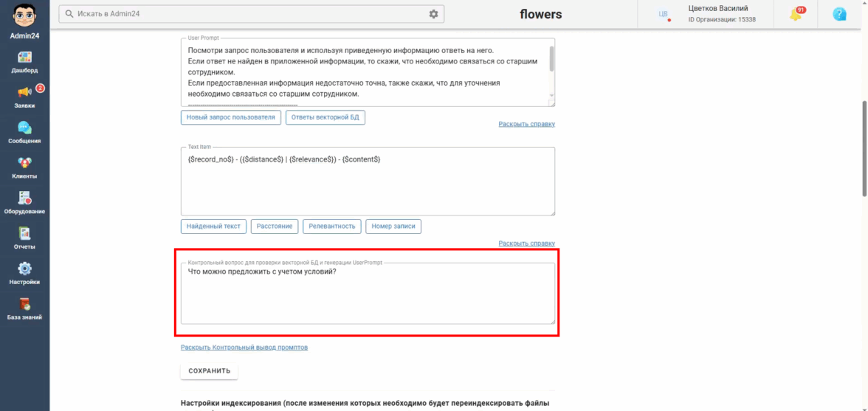The width and height of the screenshot is (868, 411).
Task: Expand Раскрыть справку under Text Item
Action: click(526, 244)
